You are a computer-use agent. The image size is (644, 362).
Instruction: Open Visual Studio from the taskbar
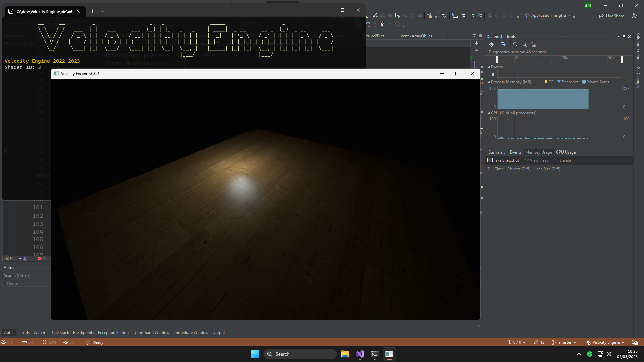pyautogui.click(x=360, y=354)
